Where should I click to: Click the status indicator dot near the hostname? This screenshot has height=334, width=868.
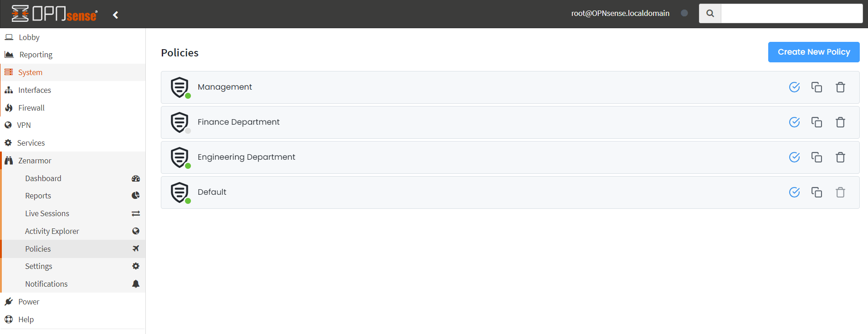click(684, 13)
